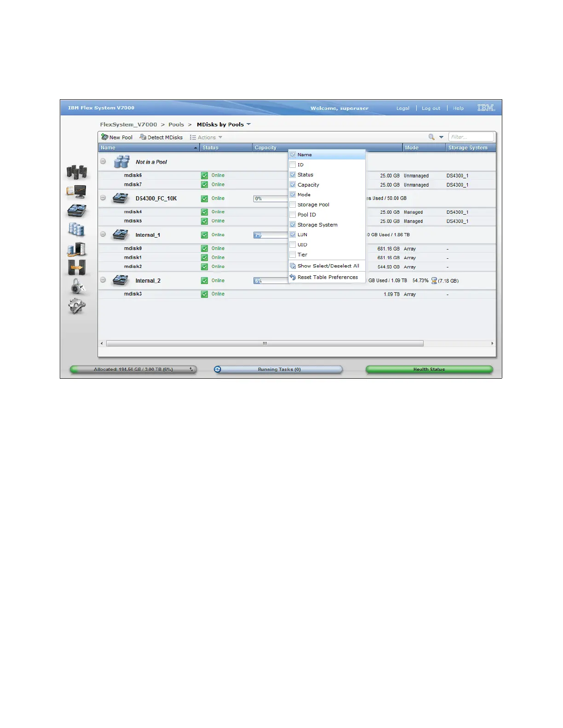Click the Internal_1 7% capacity bar

pos(271,235)
